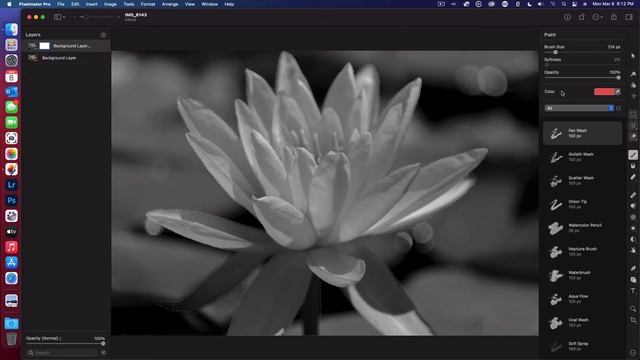Viewport: 640px width, 360px height.
Task: Click the IMG document title
Action: (136, 15)
